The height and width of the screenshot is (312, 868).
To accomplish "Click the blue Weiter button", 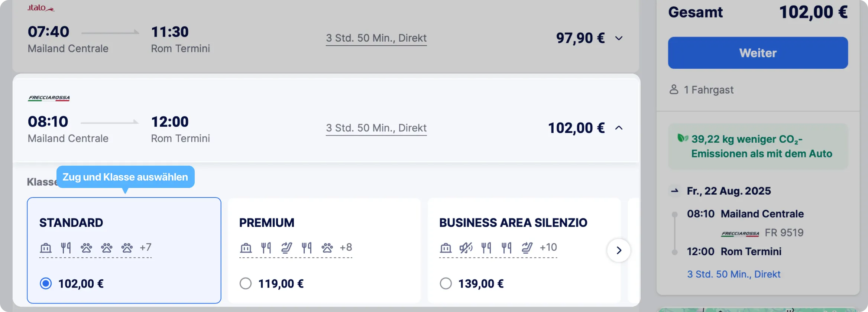I will [758, 53].
